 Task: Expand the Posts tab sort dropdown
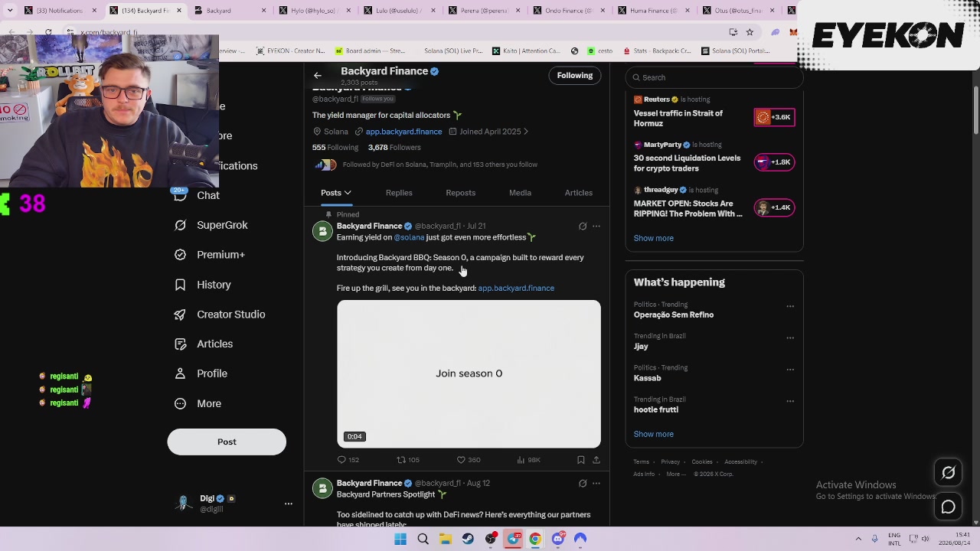(347, 193)
